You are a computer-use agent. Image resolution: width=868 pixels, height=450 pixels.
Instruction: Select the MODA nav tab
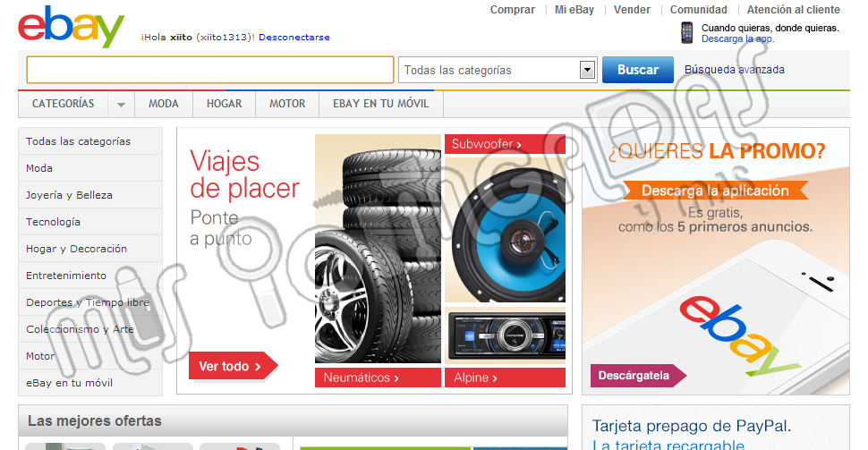pos(163,104)
